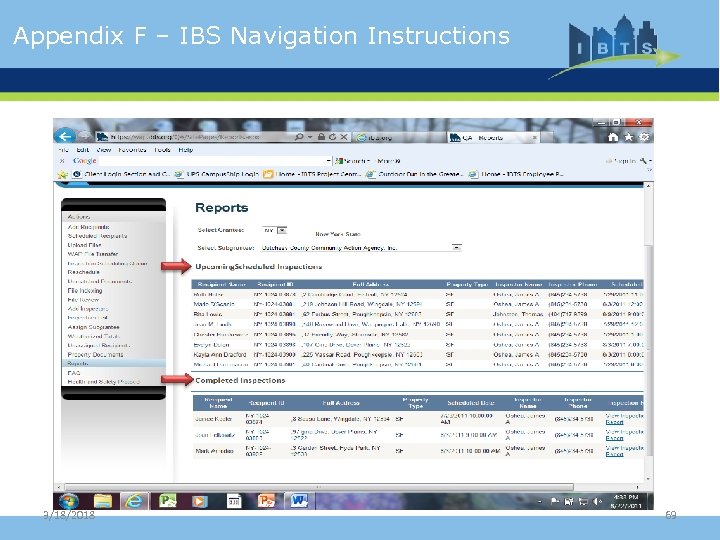This screenshot has height=540, width=720.
Task: Click the browser Forward arrow button
Action: pos(84,136)
